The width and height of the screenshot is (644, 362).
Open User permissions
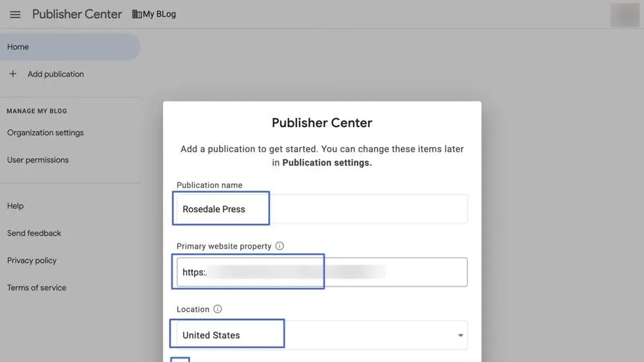point(38,160)
